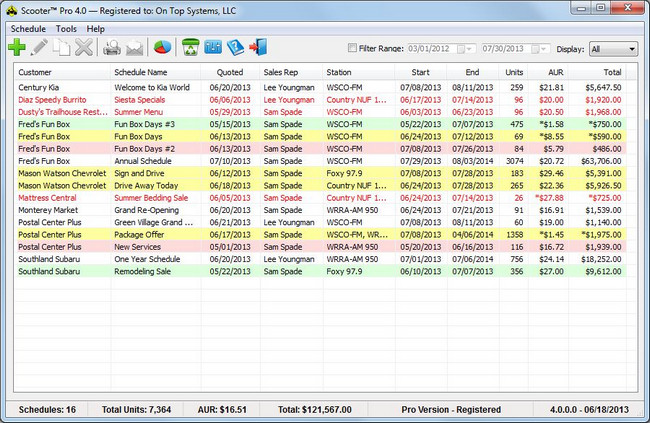Select the Century Kia row
650x423 pixels.
coord(320,88)
